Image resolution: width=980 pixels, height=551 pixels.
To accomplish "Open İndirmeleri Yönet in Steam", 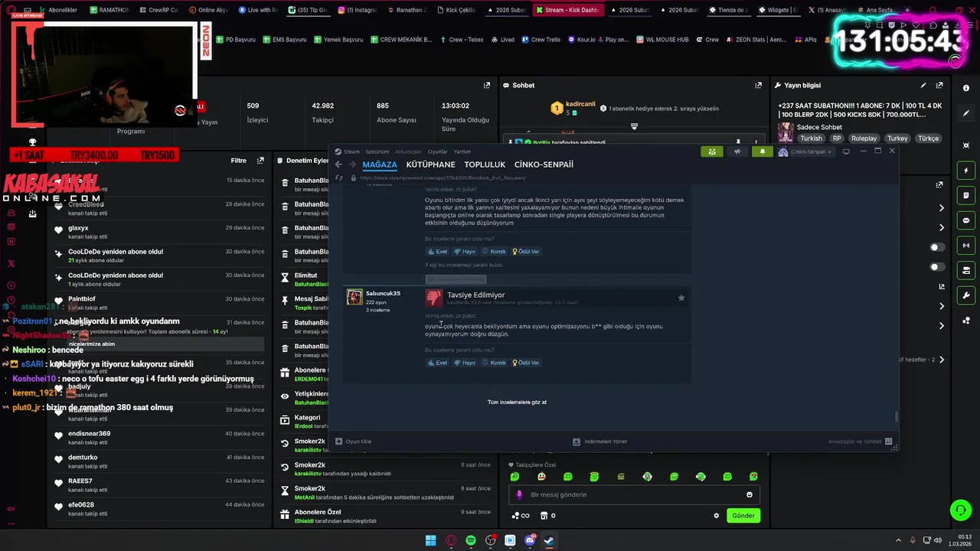I will pos(600,442).
